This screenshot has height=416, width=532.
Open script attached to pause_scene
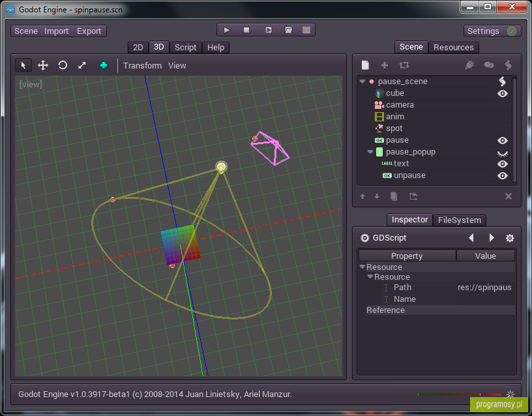point(503,81)
